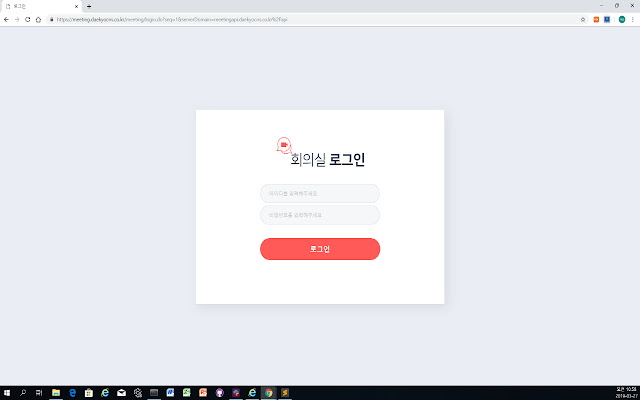Open the orange browser extension icon

pos(596,19)
